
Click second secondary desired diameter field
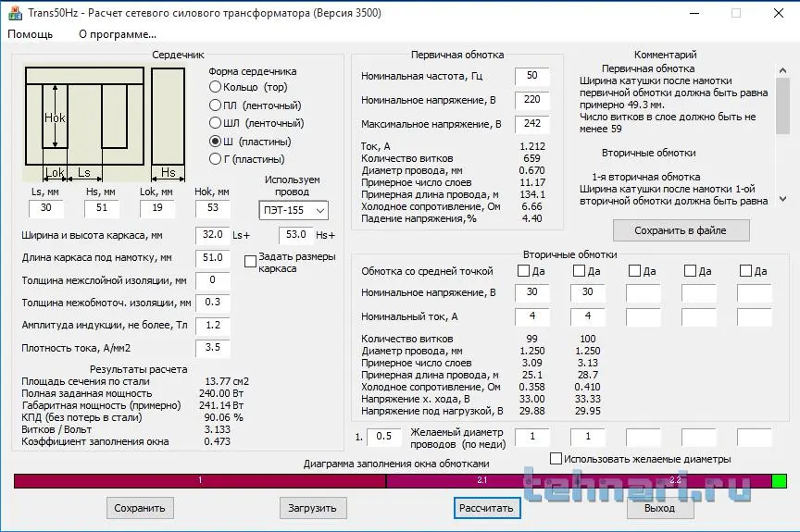click(588, 437)
